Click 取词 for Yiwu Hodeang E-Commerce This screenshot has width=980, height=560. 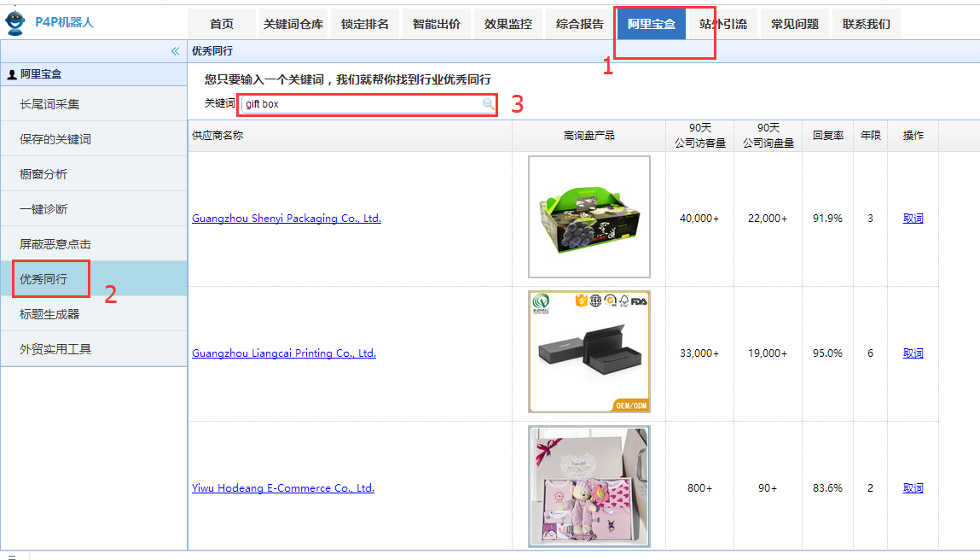pos(913,488)
